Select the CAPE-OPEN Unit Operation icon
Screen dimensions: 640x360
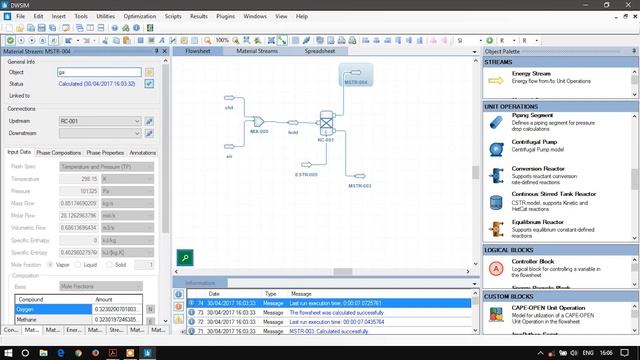pos(496,314)
